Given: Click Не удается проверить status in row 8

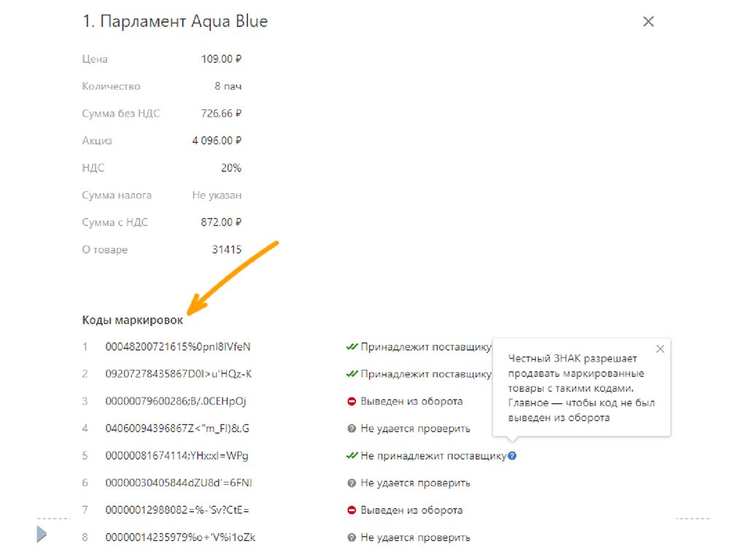Looking at the screenshot, I should (415, 537).
